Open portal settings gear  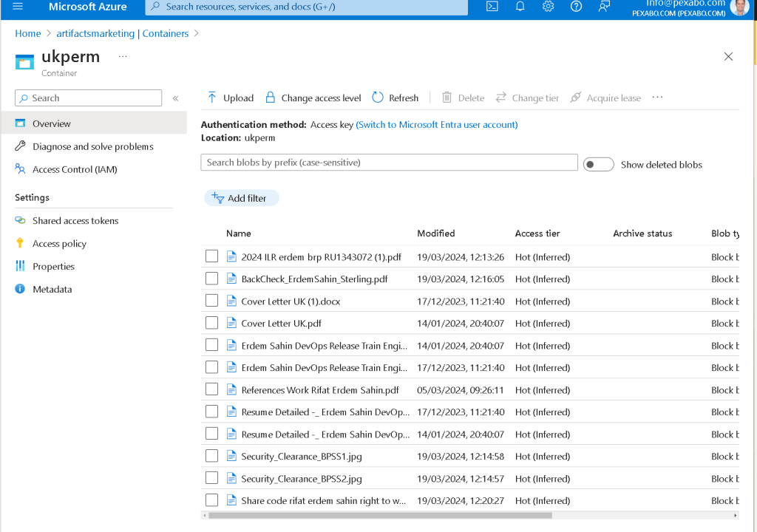point(548,6)
